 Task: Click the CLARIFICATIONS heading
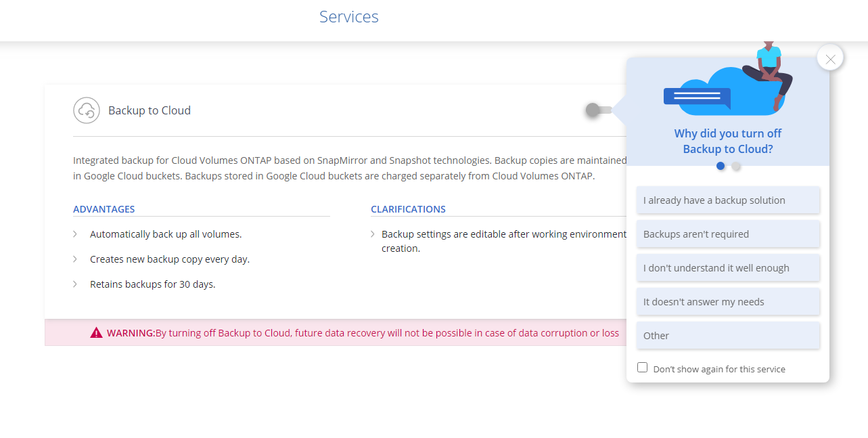(x=408, y=209)
